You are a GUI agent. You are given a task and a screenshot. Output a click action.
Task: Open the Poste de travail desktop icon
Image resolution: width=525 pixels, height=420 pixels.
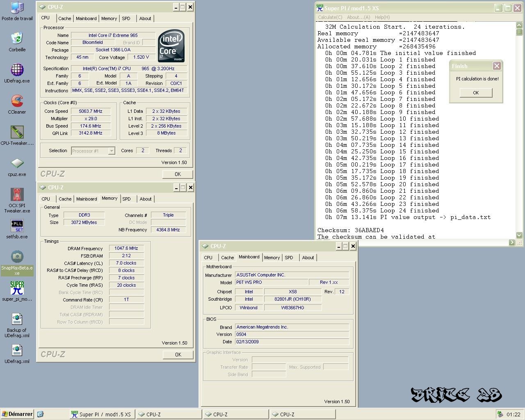click(17, 8)
